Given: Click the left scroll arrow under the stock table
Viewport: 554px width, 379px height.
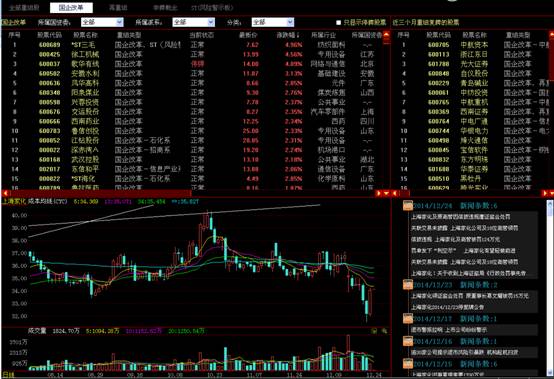Looking at the screenshot, I should click(5, 193).
